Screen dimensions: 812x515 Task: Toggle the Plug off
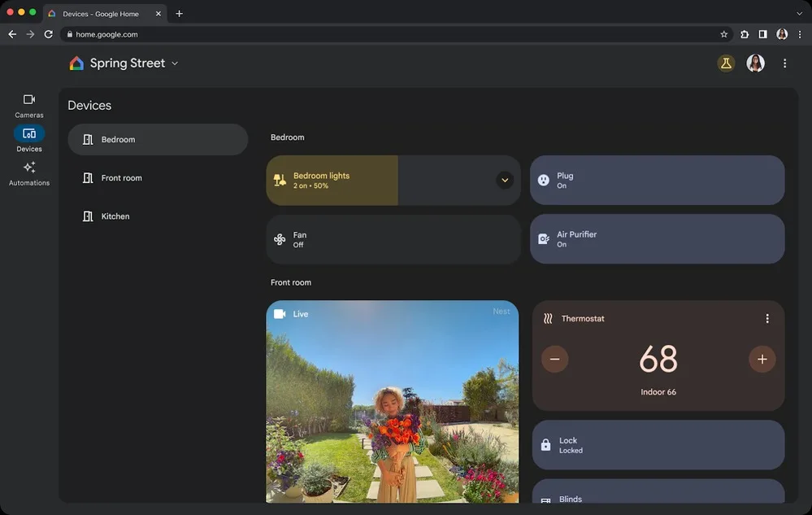pos(657,180)
